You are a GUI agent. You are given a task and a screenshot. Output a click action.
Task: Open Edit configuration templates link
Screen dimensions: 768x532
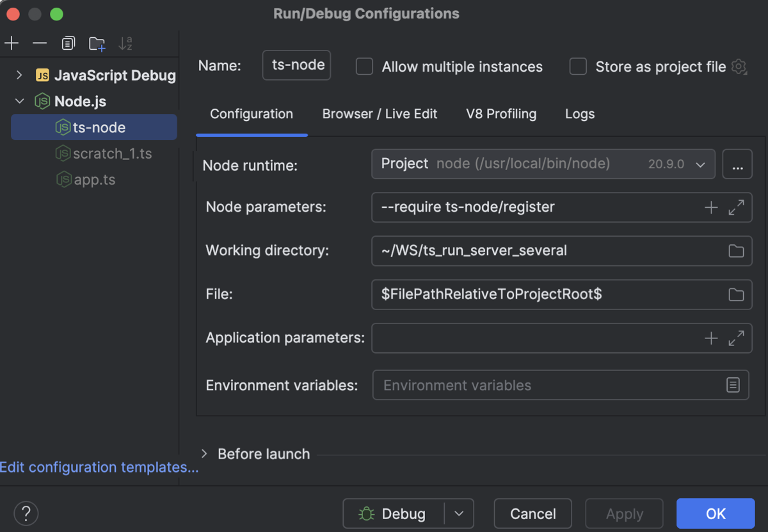point(99,467)
